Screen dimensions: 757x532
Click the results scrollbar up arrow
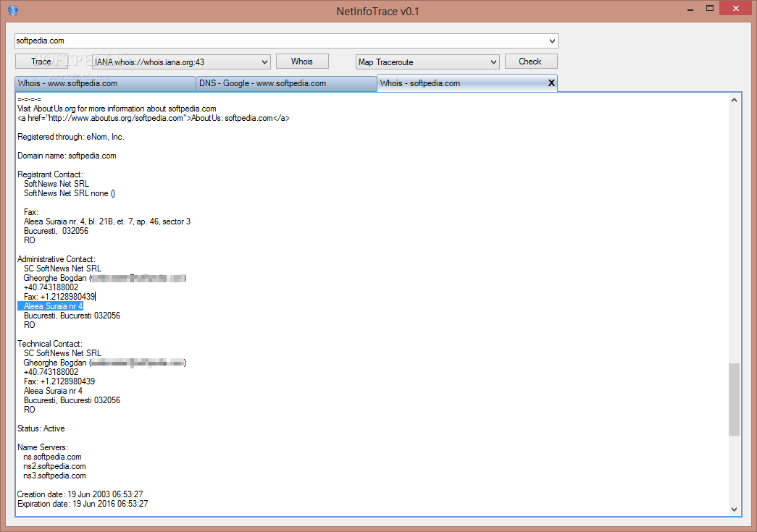(734, 101)
